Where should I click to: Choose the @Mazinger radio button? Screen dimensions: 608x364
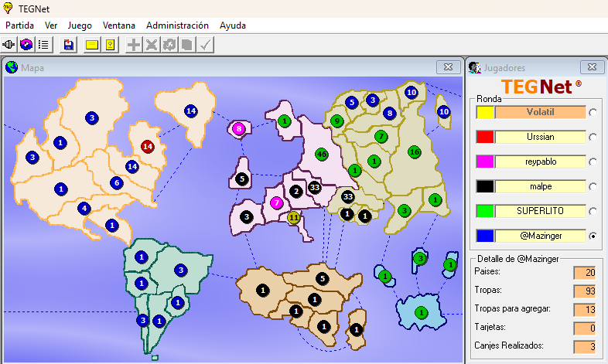pos(593,236)
